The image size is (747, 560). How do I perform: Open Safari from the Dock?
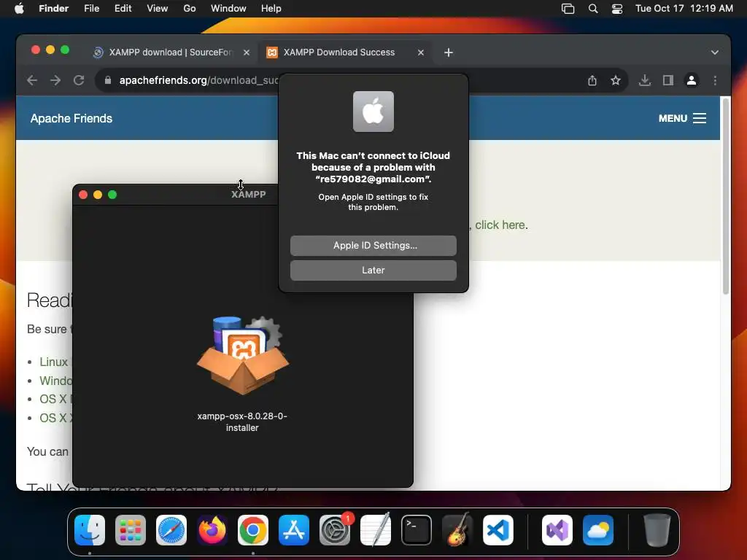[171, 530]
